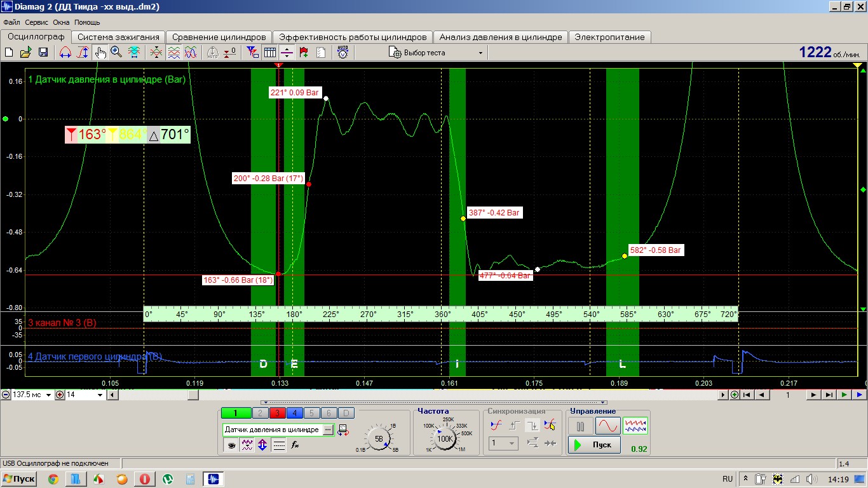Open the Сервис menu

point(37,22)
